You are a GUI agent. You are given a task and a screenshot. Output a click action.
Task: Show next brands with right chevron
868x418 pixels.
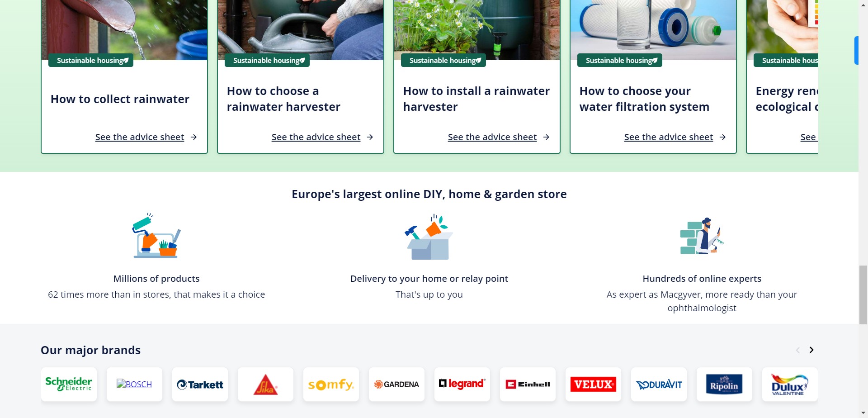click(811, 350)
